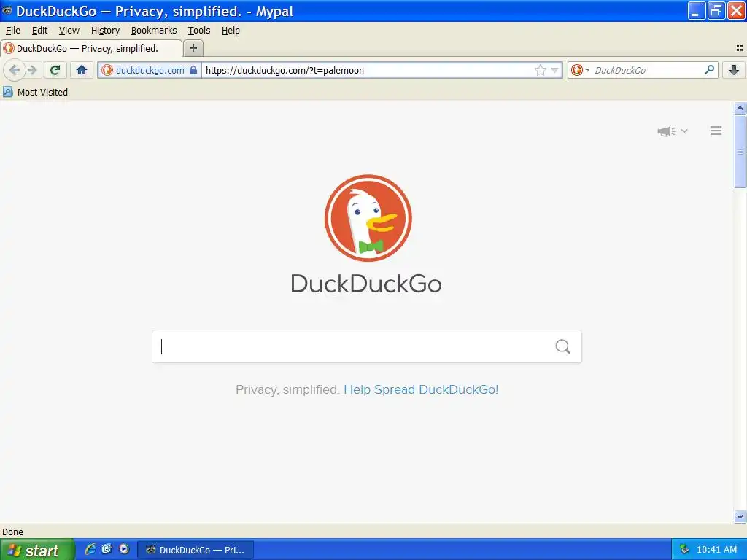This screenshot has height=560, width=747.
Task: Click the search magnifier in page search box
Action: click(x=562, y=346)
